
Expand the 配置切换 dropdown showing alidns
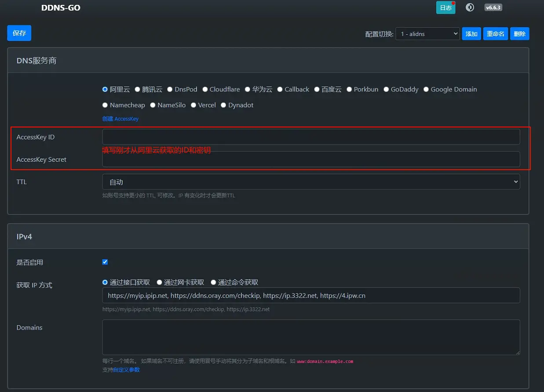427,34
